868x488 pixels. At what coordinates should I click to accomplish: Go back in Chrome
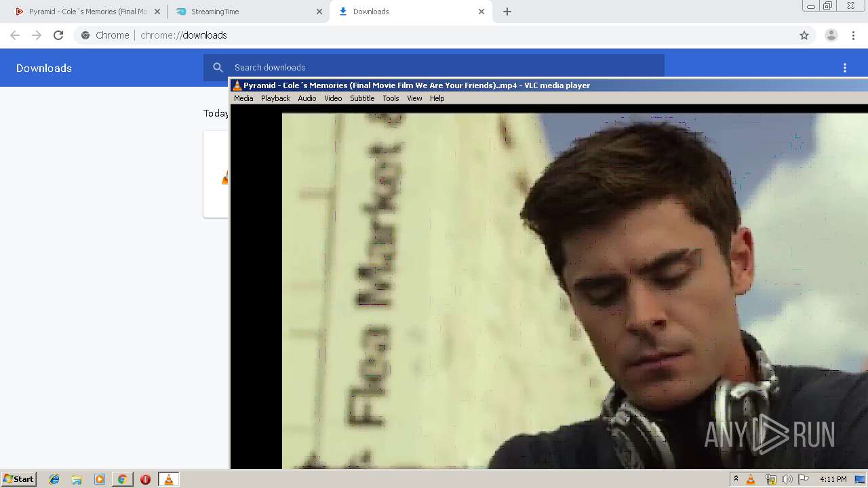pos(15,35)
